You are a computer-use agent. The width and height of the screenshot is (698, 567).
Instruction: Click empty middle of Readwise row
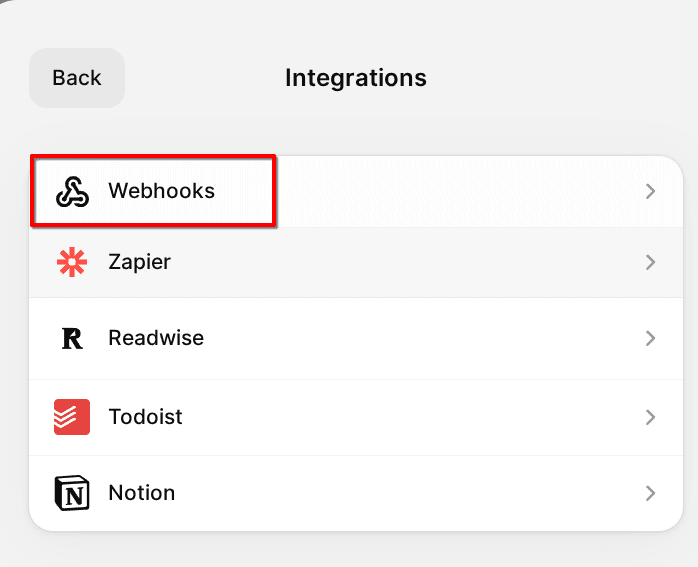click(401, 338)
